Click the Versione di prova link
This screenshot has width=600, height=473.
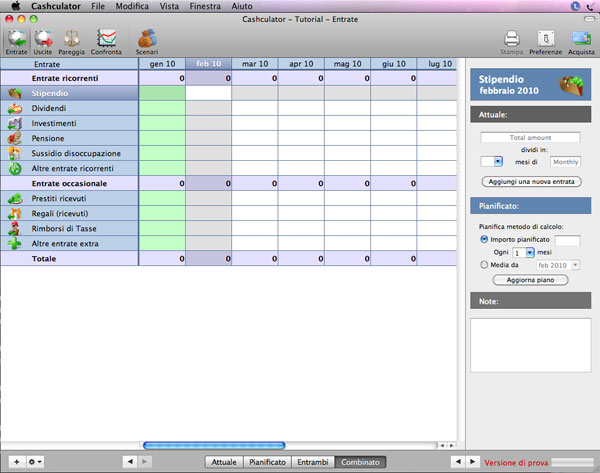pyautogui.click(x=516, y=463)
